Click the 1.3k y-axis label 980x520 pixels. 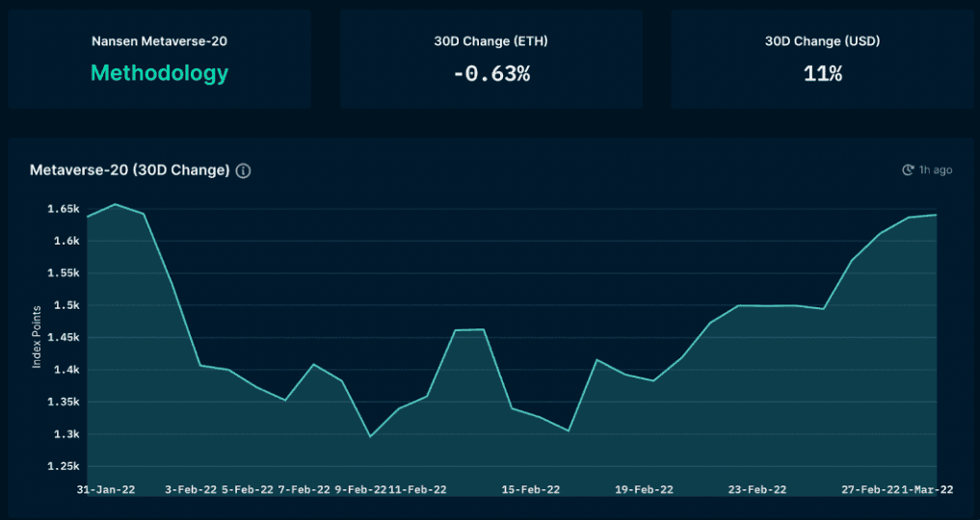pyautogui.click(x=66, y=434)
